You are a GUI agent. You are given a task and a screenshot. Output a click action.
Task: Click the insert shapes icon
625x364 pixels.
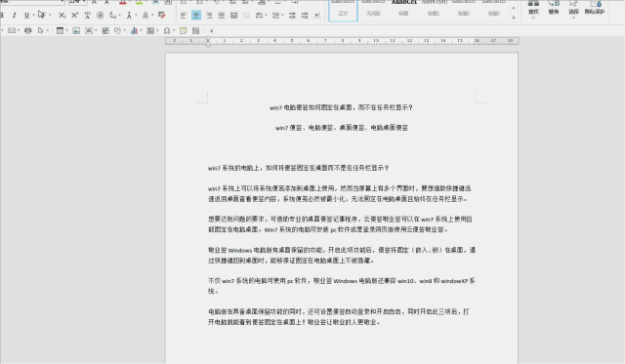[x=117, y=30]
